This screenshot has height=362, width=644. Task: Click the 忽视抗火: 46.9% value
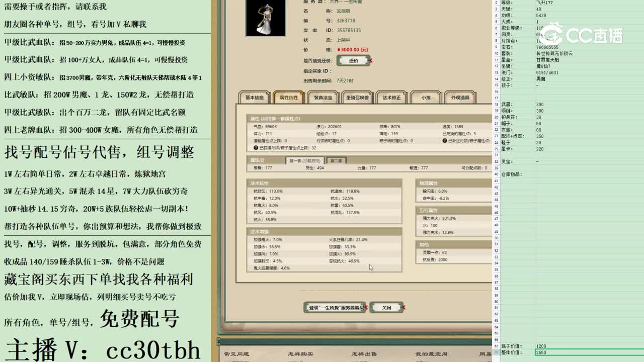pyautogui.click(x=344, y=261)
